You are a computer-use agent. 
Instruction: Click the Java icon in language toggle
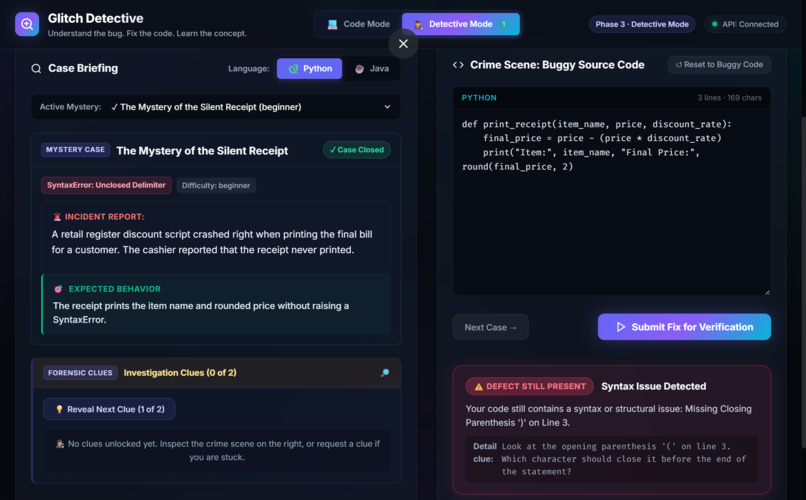[359, 69]
